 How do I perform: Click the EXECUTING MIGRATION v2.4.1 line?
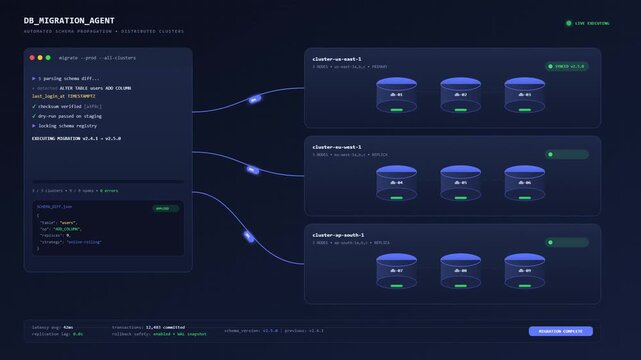[76, 139]
